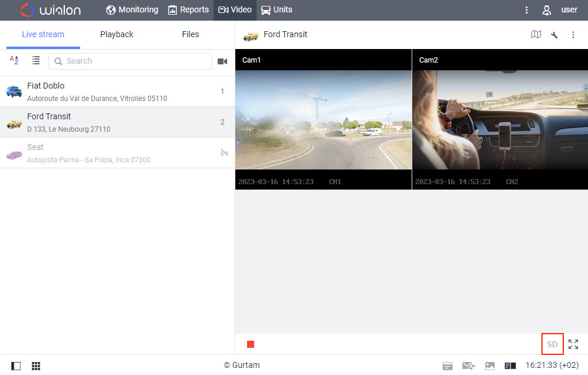Viewport: 588px width, 375px height.
Task: Open the grid layout icon in bottom bar
Action: pyautogui.click(x=35, y=366)
